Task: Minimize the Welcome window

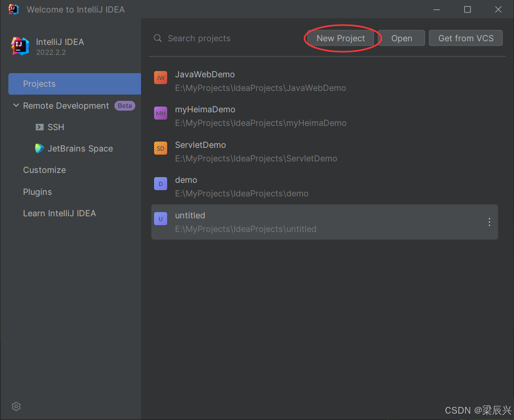Action: [437, 9]
